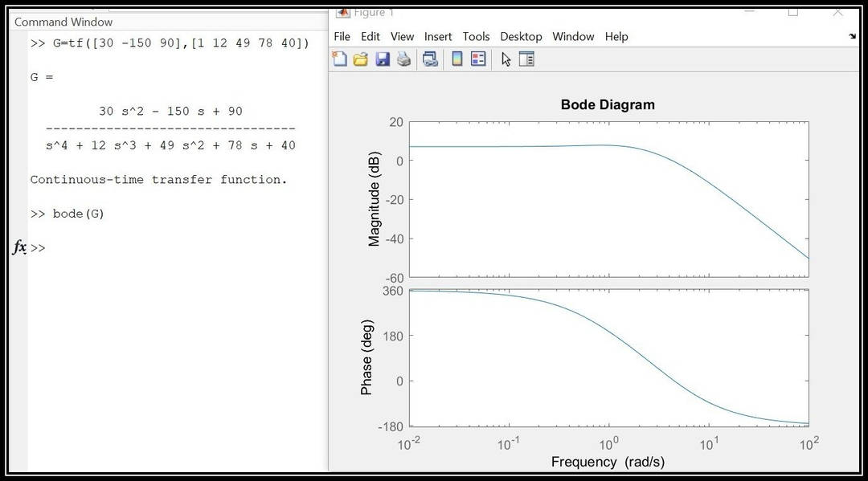The width and height of the screenshot is (868, 481).
Task: Create a new figure using the New Figure icon
Action: (340, 58)
